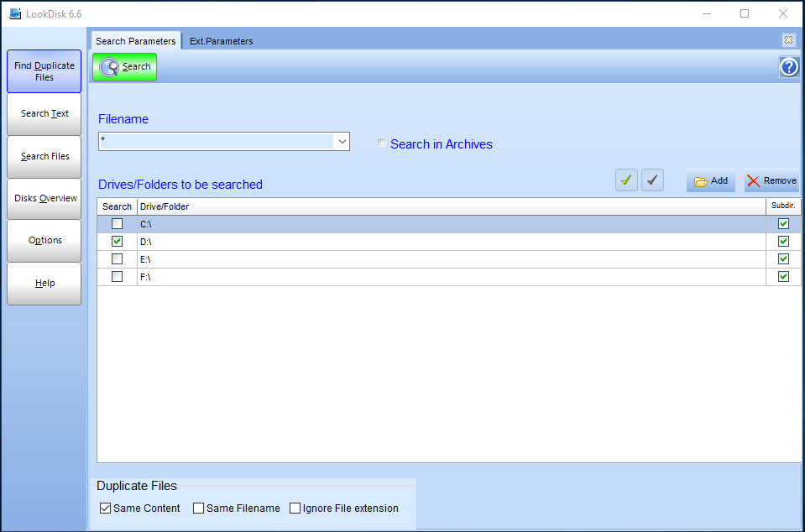Screen dimensions: 805x532
Task: Open the Search Text section
Action: coord(44,113)
